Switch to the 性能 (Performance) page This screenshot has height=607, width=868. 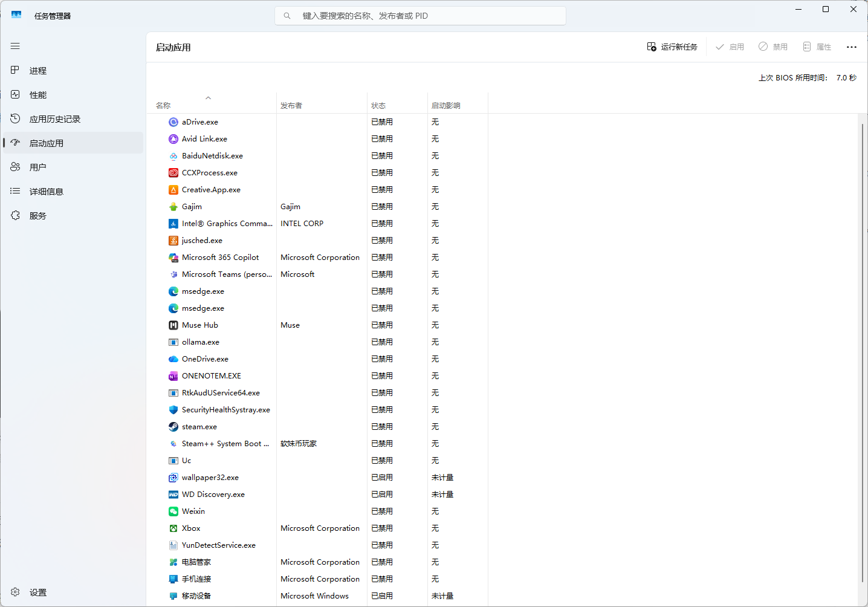pos(37,95)
